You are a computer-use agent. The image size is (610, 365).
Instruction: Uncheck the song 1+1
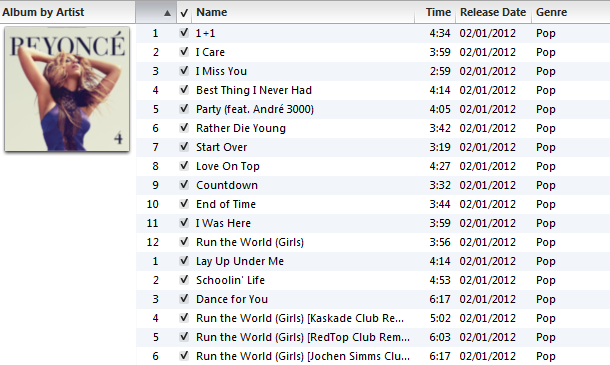point(184,33)
